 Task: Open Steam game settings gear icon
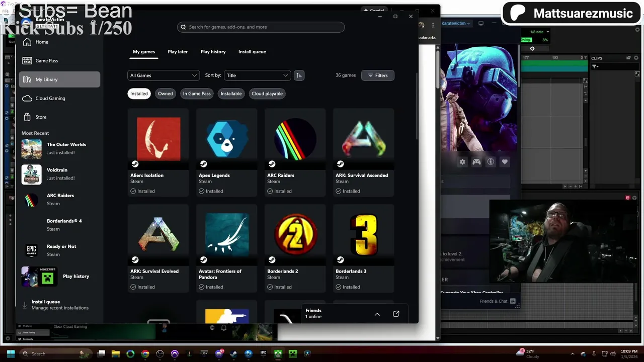point(462,162)
